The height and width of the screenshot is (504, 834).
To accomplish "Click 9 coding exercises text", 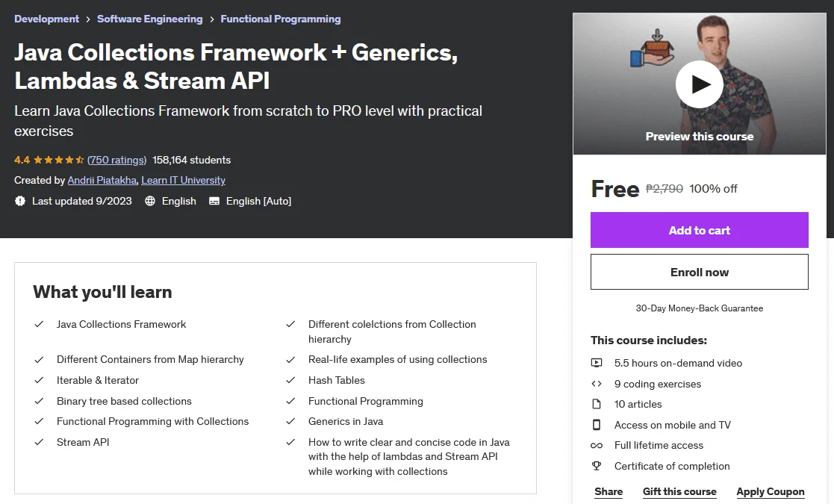I will click(x=657, y=384).
